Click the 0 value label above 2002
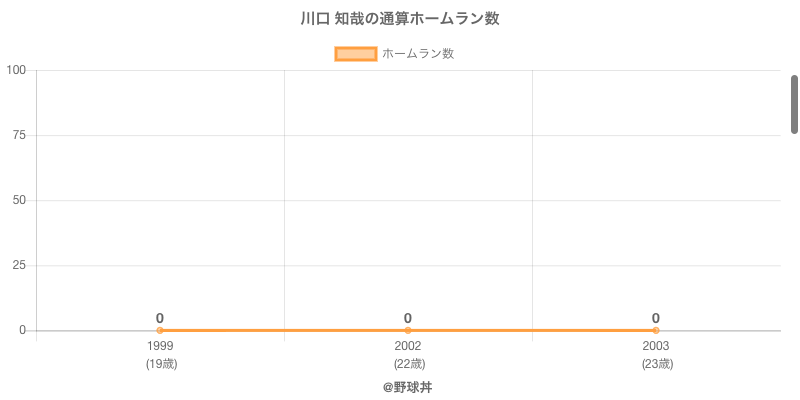Image resolution: width=800 pixels, height=400 pixels. pyautogui.click(x=408, y=318)
